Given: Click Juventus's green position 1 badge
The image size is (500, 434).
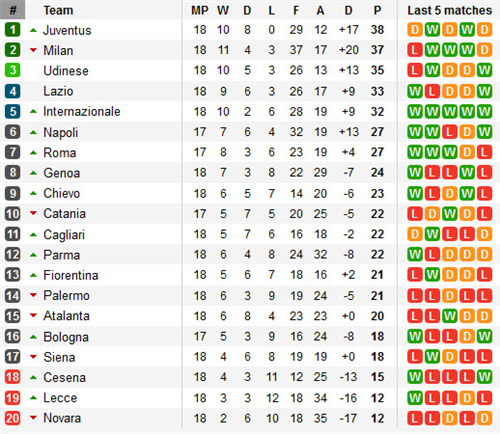Looking at the screenshot, I should pyautogui.click(x=13, y=30).
